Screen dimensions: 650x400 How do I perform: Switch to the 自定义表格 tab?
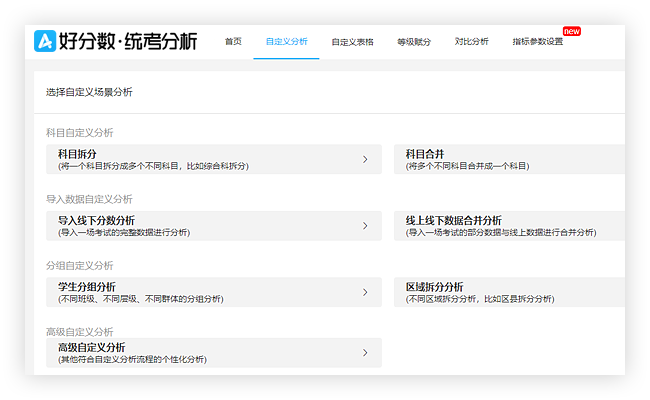point(352,42)
